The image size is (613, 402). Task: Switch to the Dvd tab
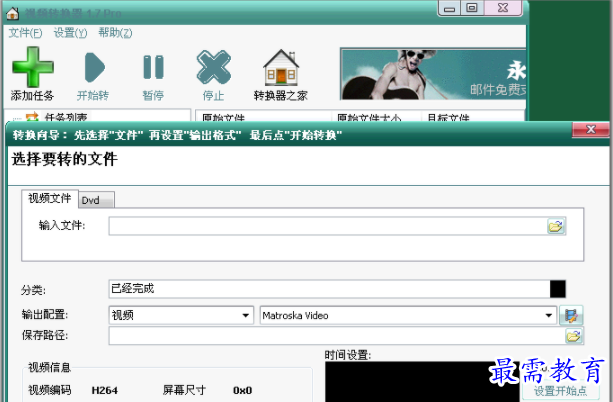click(96, 200)
